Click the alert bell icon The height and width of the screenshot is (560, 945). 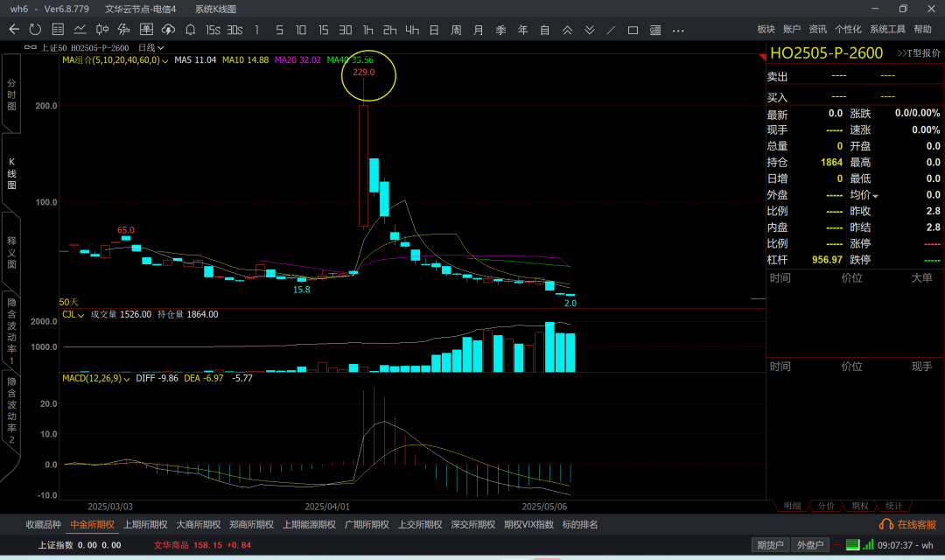point(190,30)
